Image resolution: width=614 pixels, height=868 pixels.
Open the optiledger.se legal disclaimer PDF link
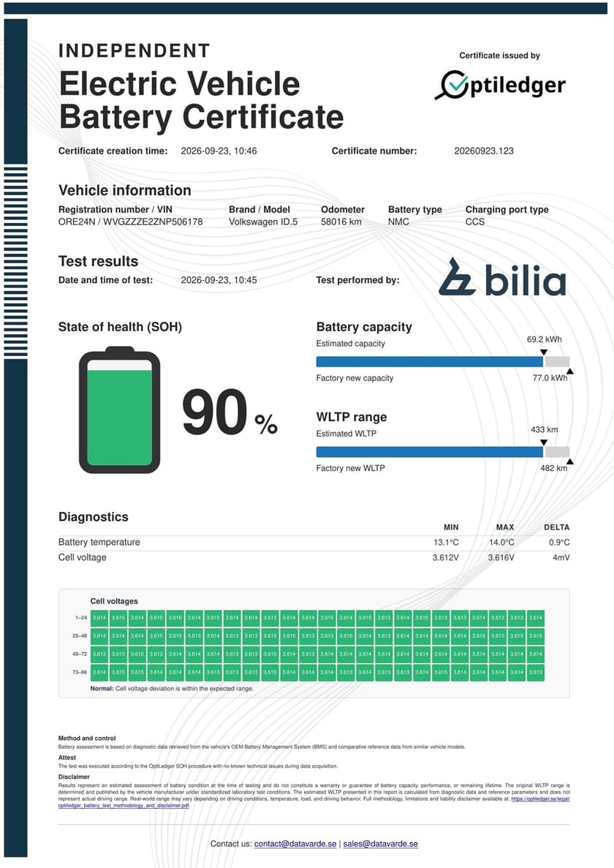(x=314, y=802)
